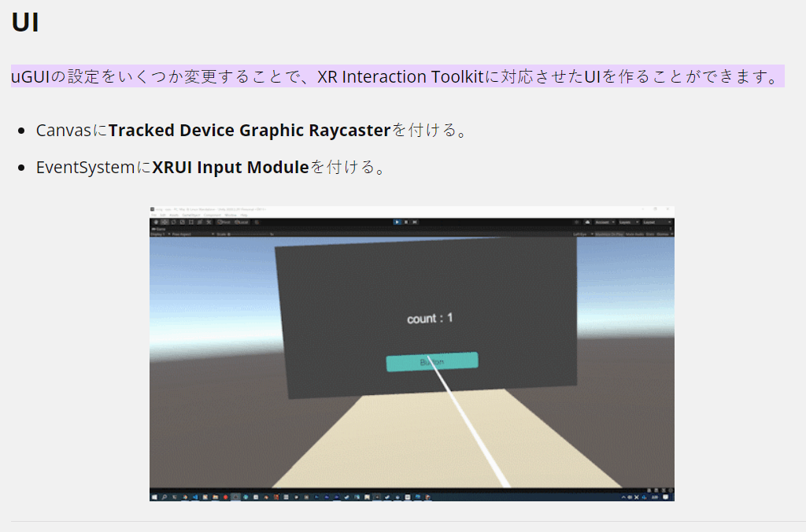Select the Rect tool in Unity toolbar
Image resolution: width=806 pixels, height=532 pixels.
[x=190, y=222]
